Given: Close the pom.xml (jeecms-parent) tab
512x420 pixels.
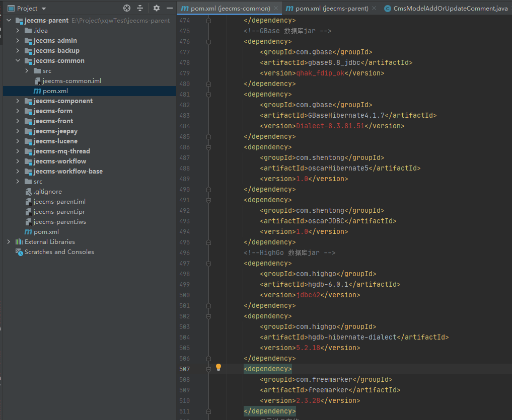Looking at the screenshot, I should (375, 9).
